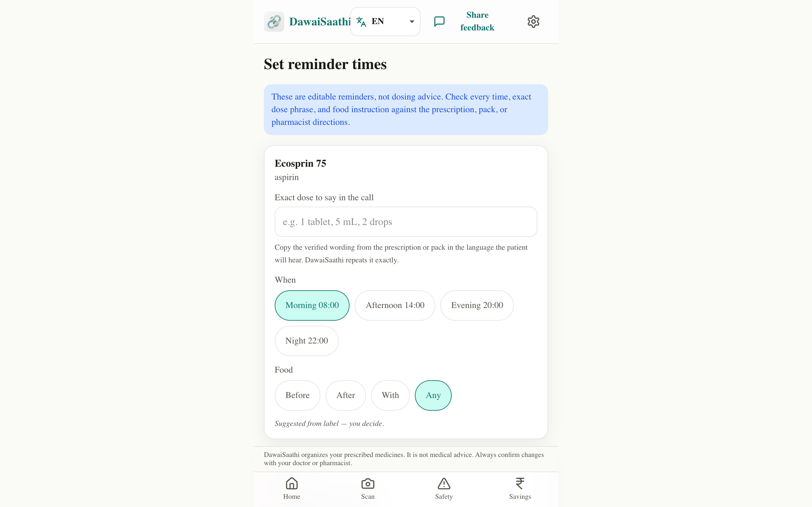Image resolution: width=812 pixels, height=507 pixels.
Task: Enable the Evening 20:00 reminder
Action: tap(477, 305)
